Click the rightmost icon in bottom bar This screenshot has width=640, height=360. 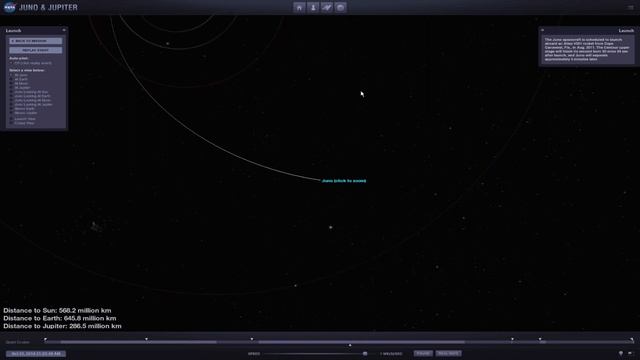(630, 353)
